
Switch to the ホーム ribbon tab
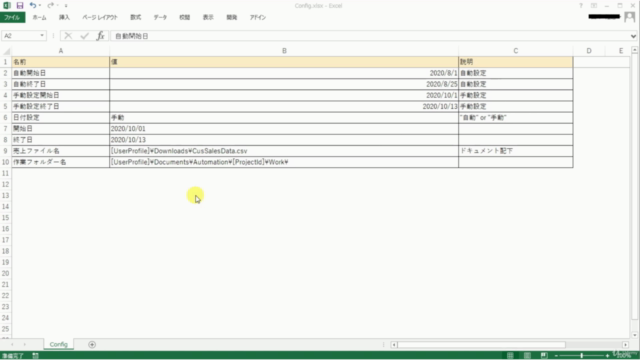pyautogui.click(x=40, y=18)
